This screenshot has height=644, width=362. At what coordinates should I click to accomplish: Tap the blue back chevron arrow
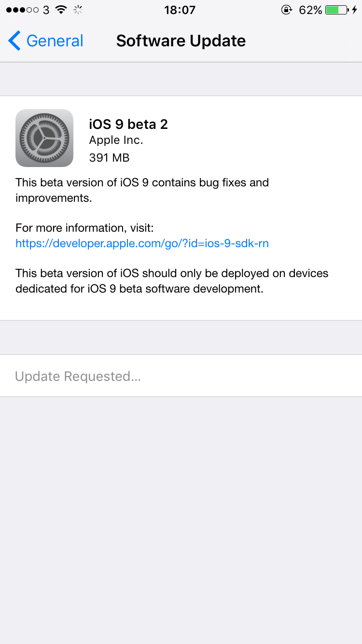[x=14, y=41]
